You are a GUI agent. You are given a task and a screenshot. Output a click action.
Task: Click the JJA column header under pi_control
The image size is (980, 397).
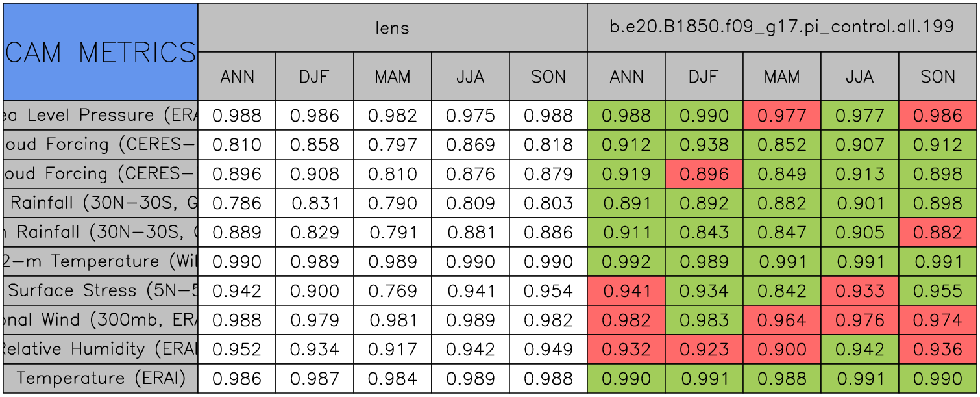pos(859,77)
